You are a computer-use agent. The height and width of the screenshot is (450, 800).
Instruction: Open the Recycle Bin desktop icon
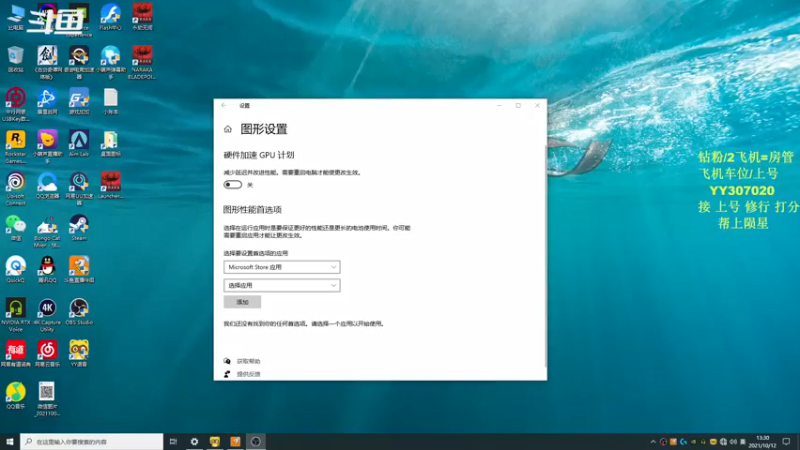pos(15,59)
